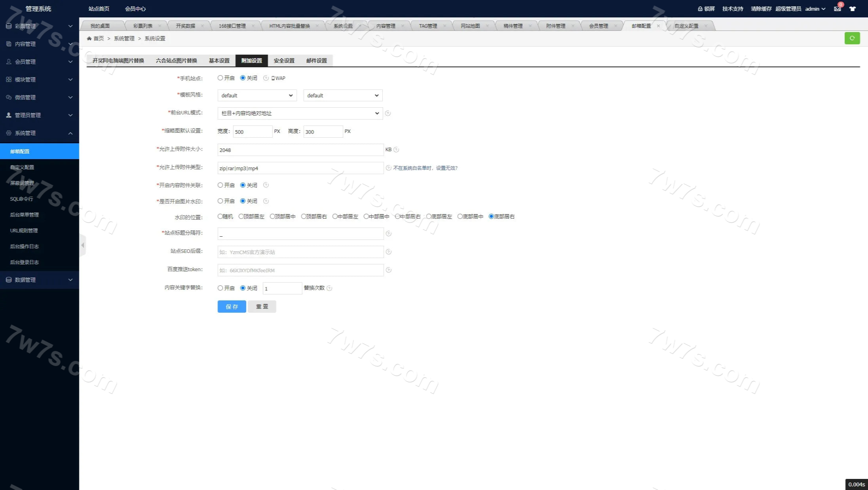The width and height of the screenshot is (868, 490).
Task: Turn on image watermark 开启 option
Action: coord(220,201)
